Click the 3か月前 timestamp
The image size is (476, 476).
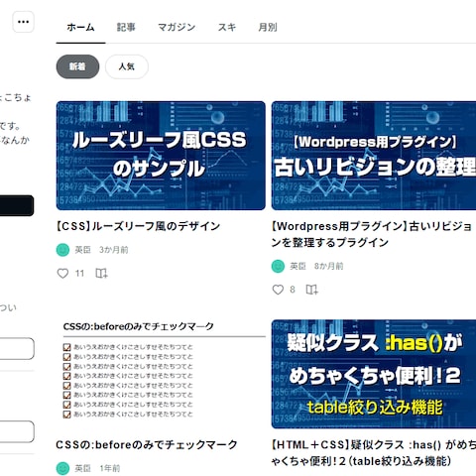pos(114,250)
